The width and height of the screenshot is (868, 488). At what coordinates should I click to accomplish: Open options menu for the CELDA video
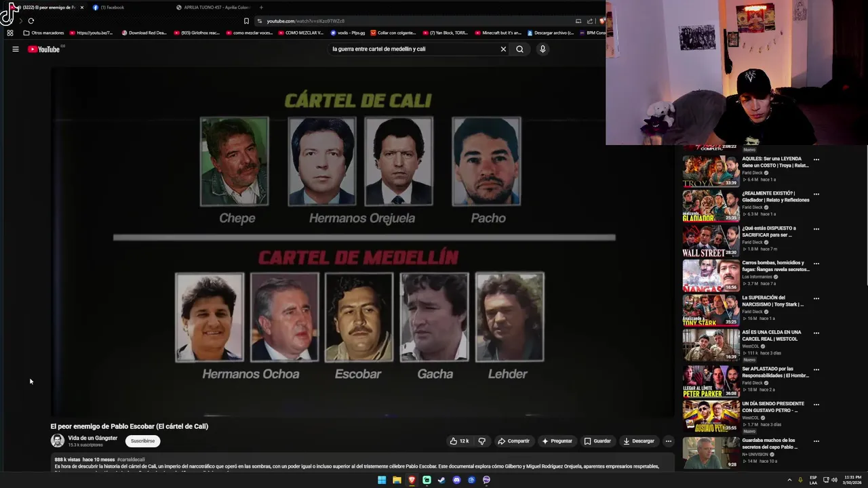(x=816, y=333)
